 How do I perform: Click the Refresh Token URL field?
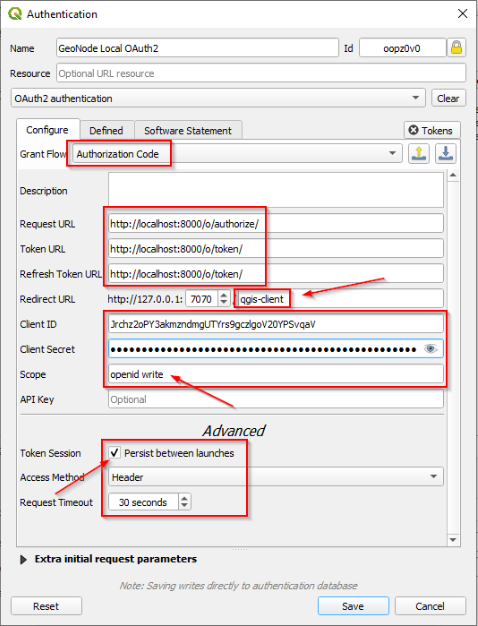coord(276,274)
